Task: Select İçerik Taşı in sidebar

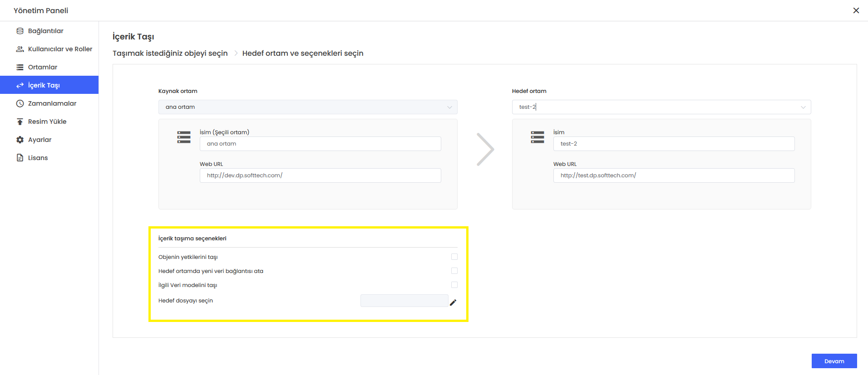Action: pyautogui.click(x=44, y=85)
